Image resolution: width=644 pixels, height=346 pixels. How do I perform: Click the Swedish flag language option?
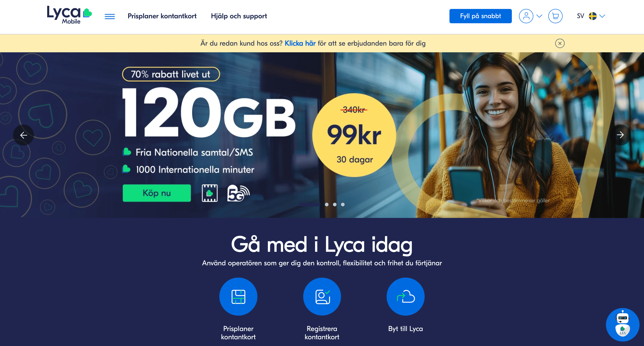coord(593,16)
